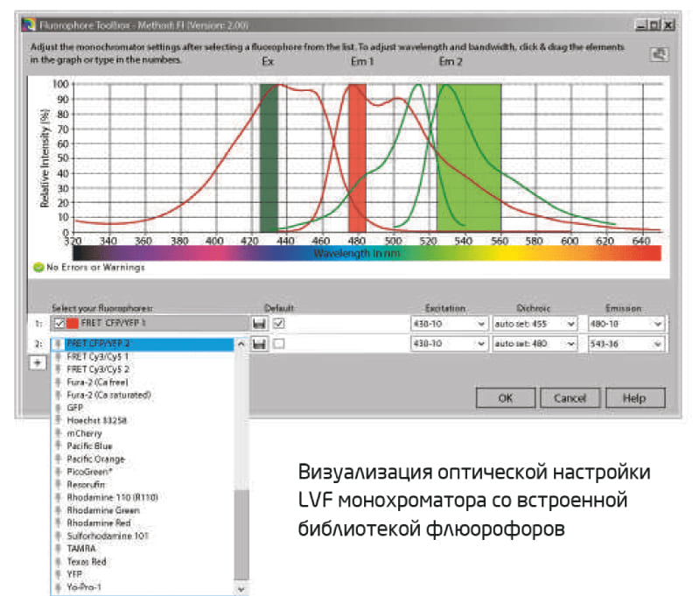The width and height of the screenshot is (700, 596).
Task: Select Texas Red in the list
Action: pos(143,562)
